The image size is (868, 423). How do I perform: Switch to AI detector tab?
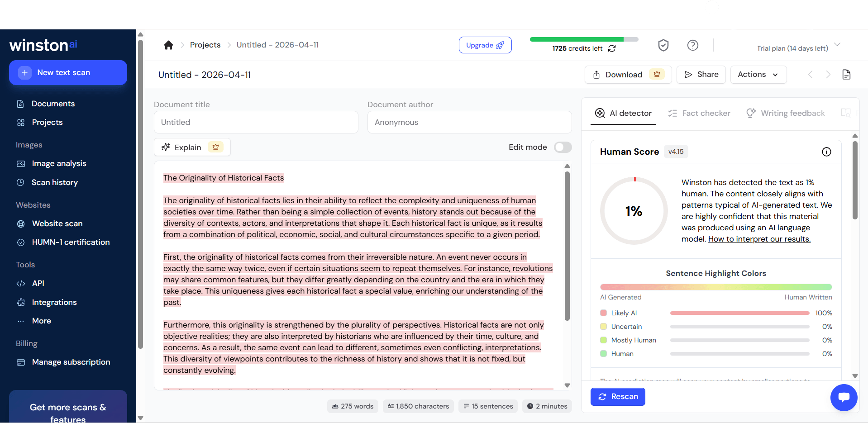point(623,113)
